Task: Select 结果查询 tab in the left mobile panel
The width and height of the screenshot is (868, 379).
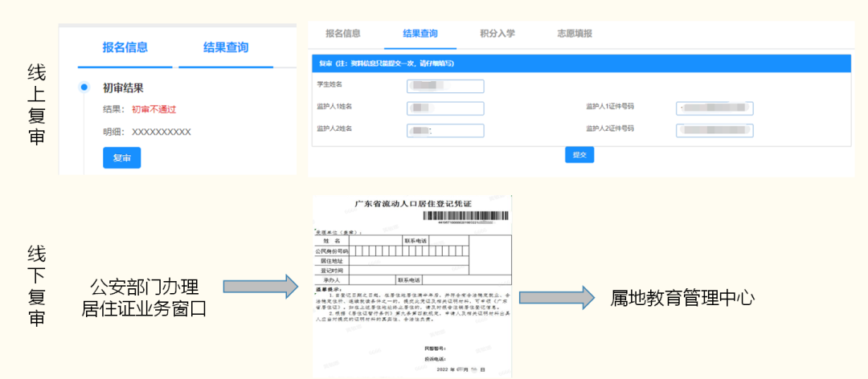Action: tap(226, 47)
